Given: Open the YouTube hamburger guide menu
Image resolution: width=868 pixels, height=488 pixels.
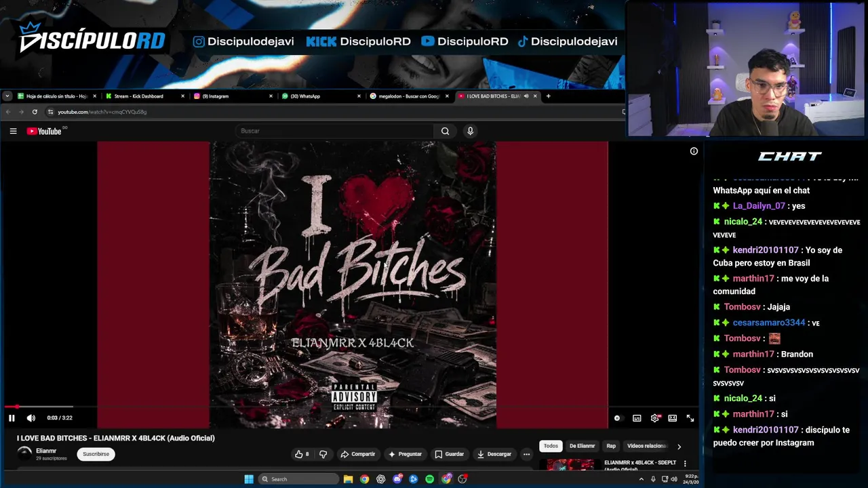Looking at the screenshot, I should pyautogui.click(x=13, y=131).
